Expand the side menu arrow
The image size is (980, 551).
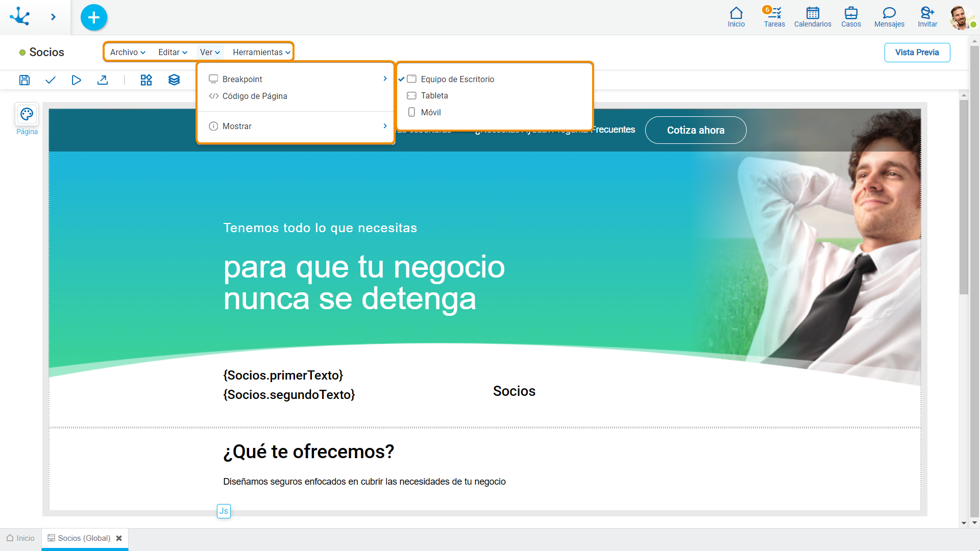pyautogui.click(x=53, y=17)
